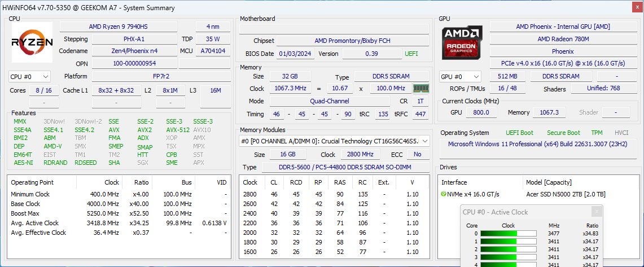Click the Model [Capacity] column header
The height and width of the screenshot is (267, 644).
[549, 182]
